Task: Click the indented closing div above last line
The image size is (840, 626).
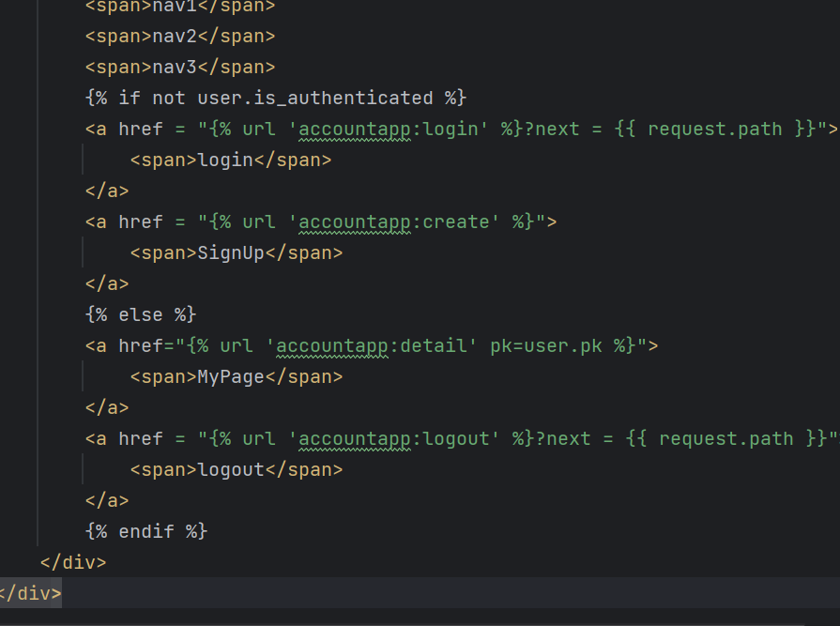Action: coord(73,563)
